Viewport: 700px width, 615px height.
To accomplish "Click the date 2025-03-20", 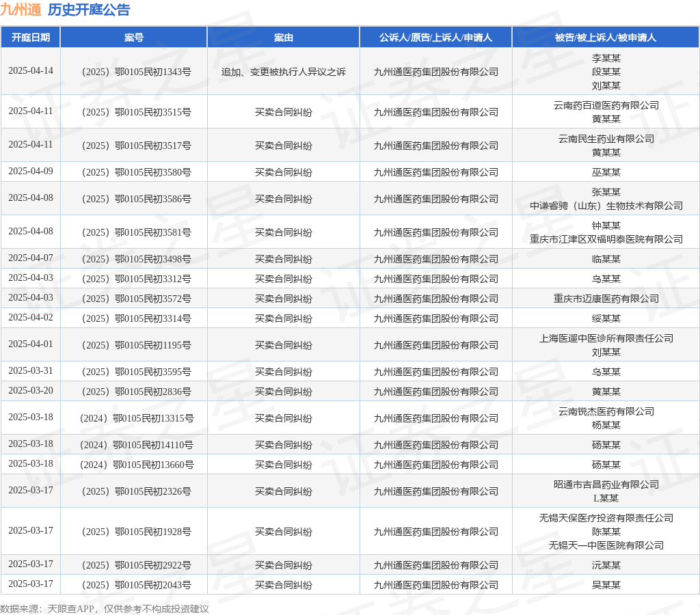I will click(30, 390).
